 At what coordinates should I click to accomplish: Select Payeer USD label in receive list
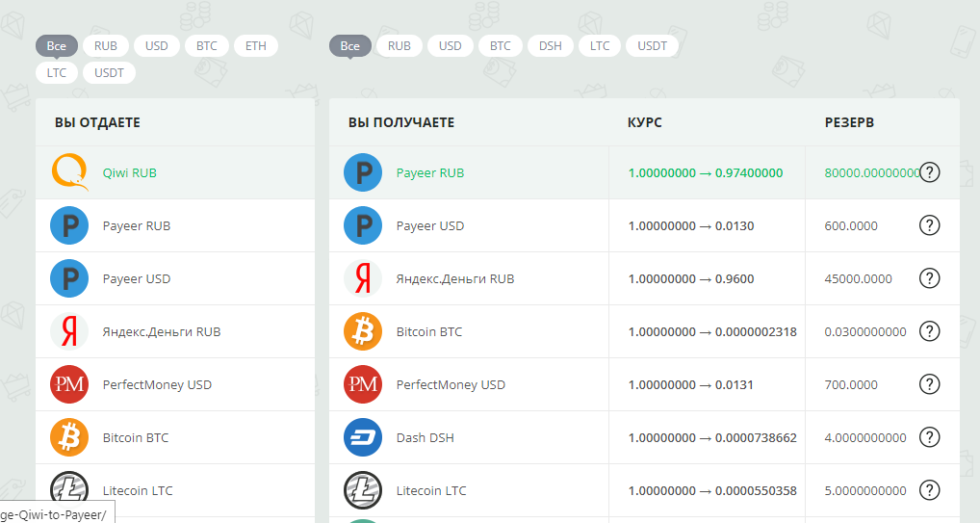[430, 225]
